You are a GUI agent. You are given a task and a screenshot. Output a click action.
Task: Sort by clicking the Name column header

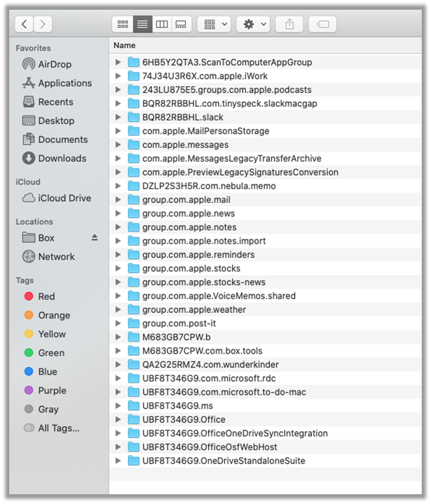tap(125, 45)
